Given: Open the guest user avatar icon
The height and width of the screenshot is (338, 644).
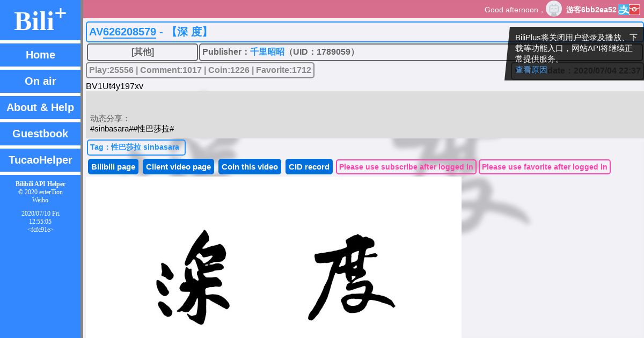Looking at the screenshot, I should click(x=554, y=9).
